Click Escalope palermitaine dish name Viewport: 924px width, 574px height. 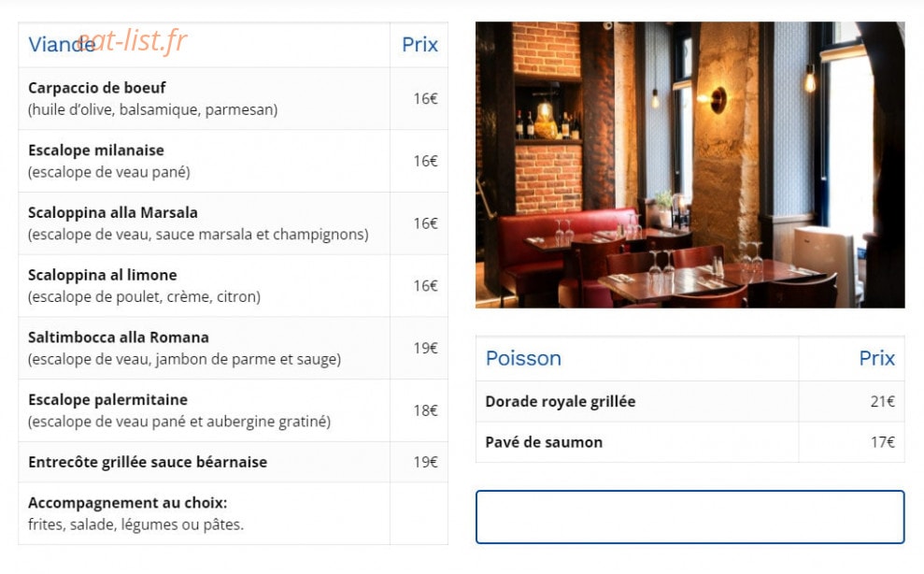tap(107, 399)
